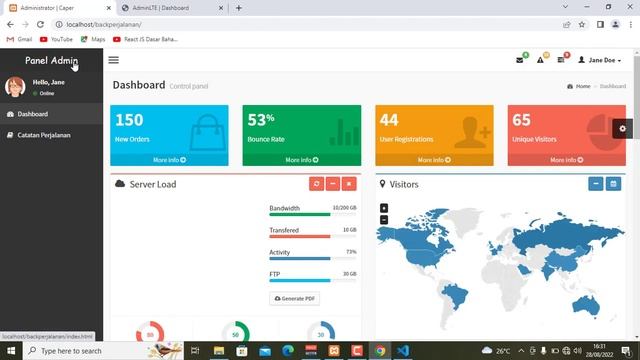Open the messages envelope icon

point(520,60)
